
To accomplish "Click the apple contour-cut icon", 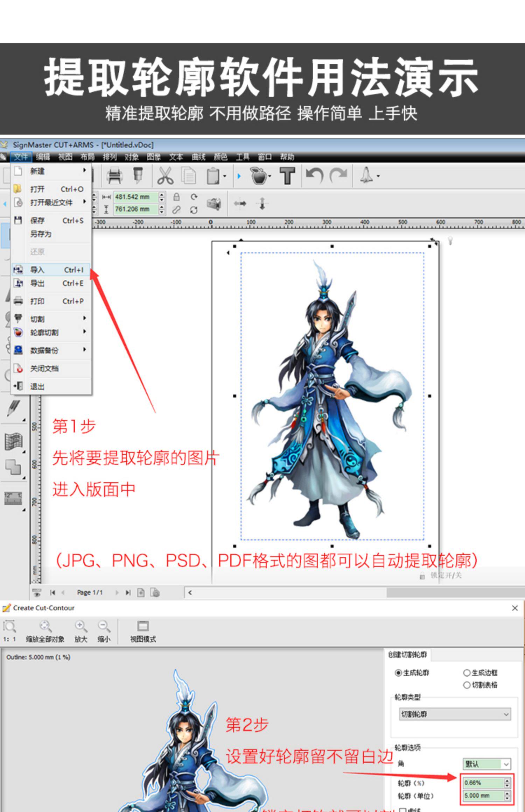I will coord(259,176).
